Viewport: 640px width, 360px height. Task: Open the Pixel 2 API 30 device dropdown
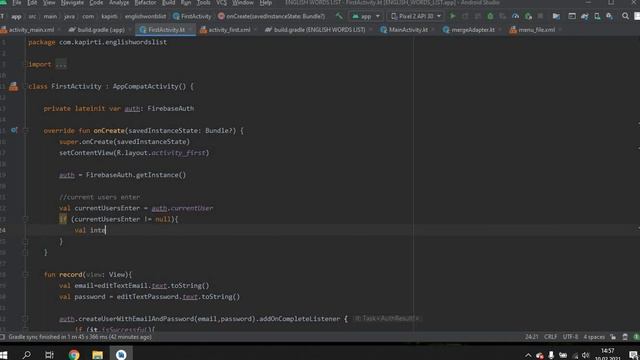416,16
